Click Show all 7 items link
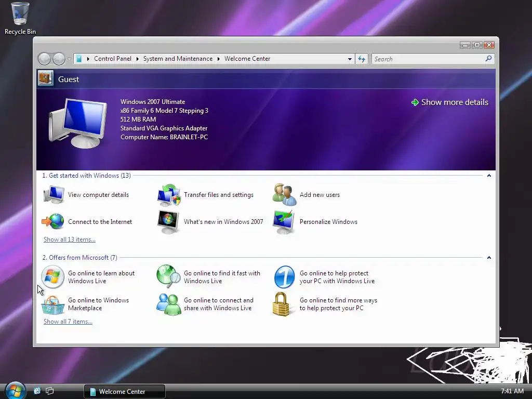Viewport: 532px width, 399px height. [x=68, y=321]
